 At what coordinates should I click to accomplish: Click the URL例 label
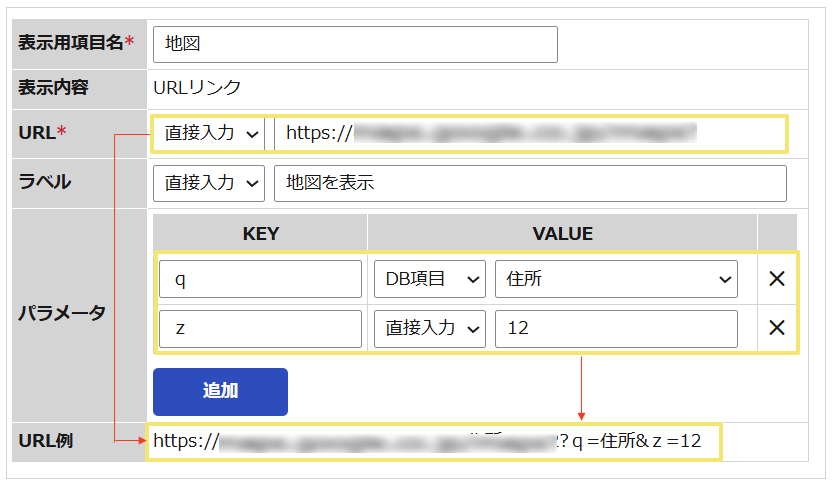(46, 441)
